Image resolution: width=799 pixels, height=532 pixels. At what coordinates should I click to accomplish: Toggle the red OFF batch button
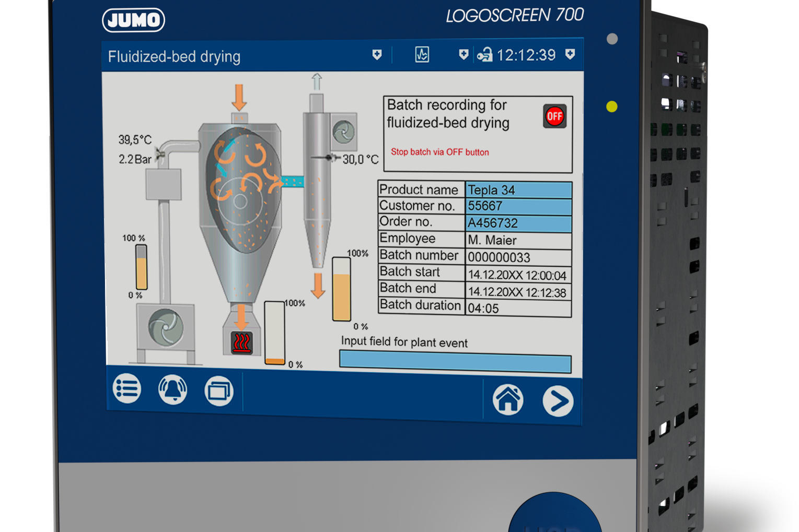554,116
